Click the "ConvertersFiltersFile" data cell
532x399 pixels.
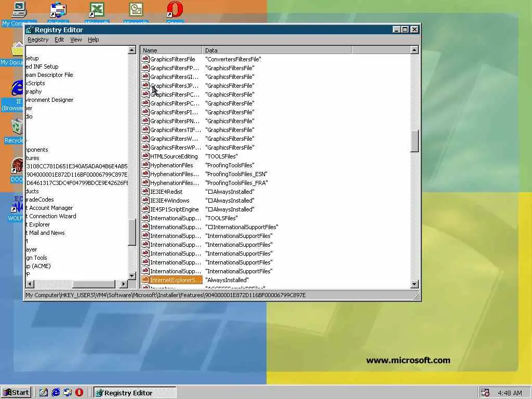click(x=233, y=59)
